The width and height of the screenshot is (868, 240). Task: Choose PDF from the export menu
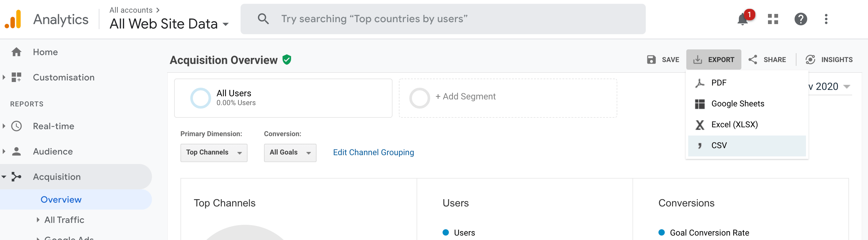click(x=747, y=83)
